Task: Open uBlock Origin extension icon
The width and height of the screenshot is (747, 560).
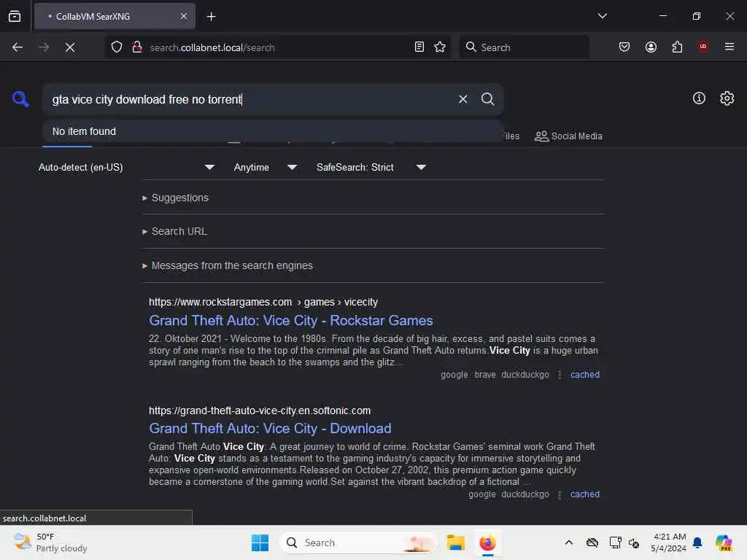Action: click(703, 47)
